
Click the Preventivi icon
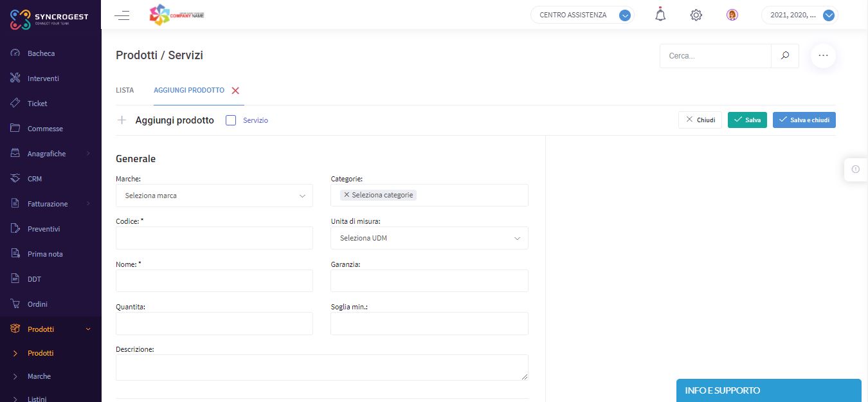[x=15, y=229]
